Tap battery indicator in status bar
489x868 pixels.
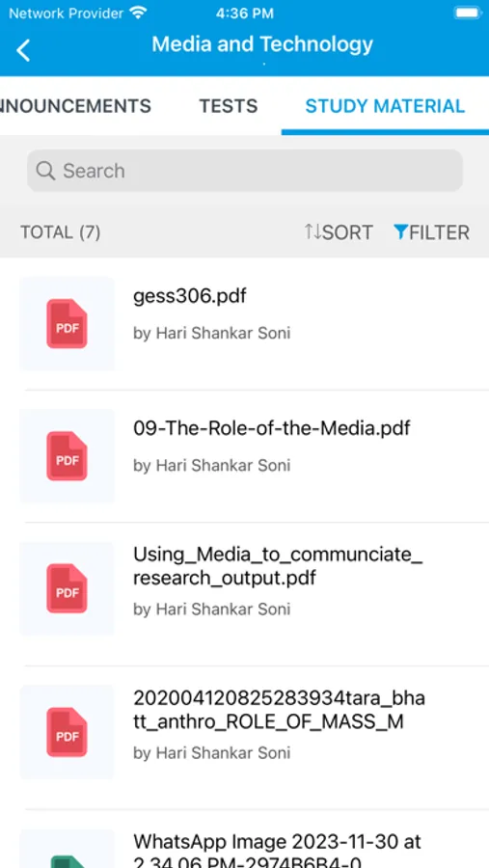click(x=468, y=13)
